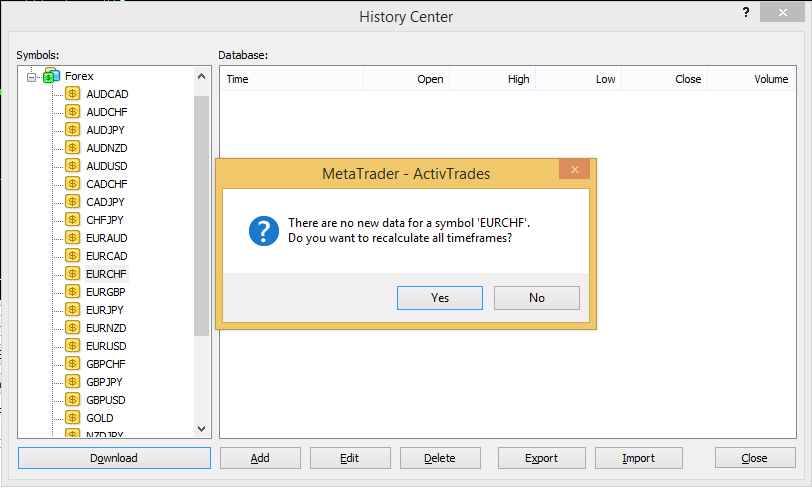Viewport: 812px width, 489px height.
Task: Click the Delete button
Action: [440, 458]
